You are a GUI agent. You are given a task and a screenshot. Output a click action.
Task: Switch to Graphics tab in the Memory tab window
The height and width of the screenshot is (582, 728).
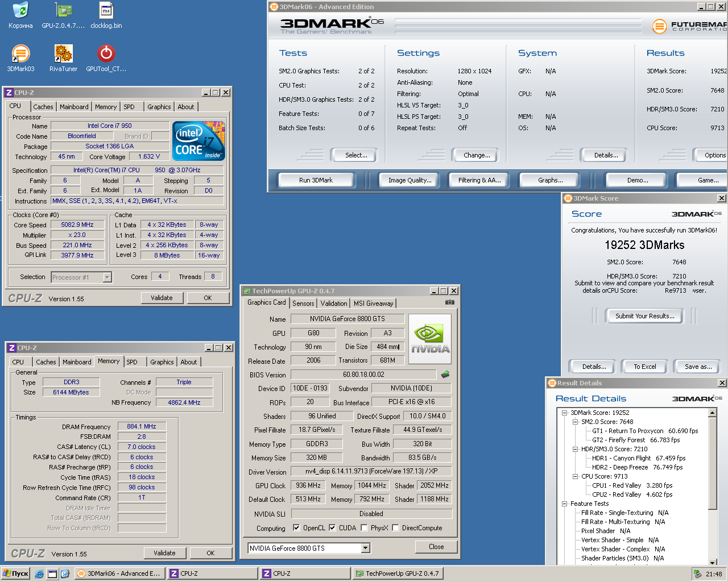pyautogui.click(x=162, y=362)
